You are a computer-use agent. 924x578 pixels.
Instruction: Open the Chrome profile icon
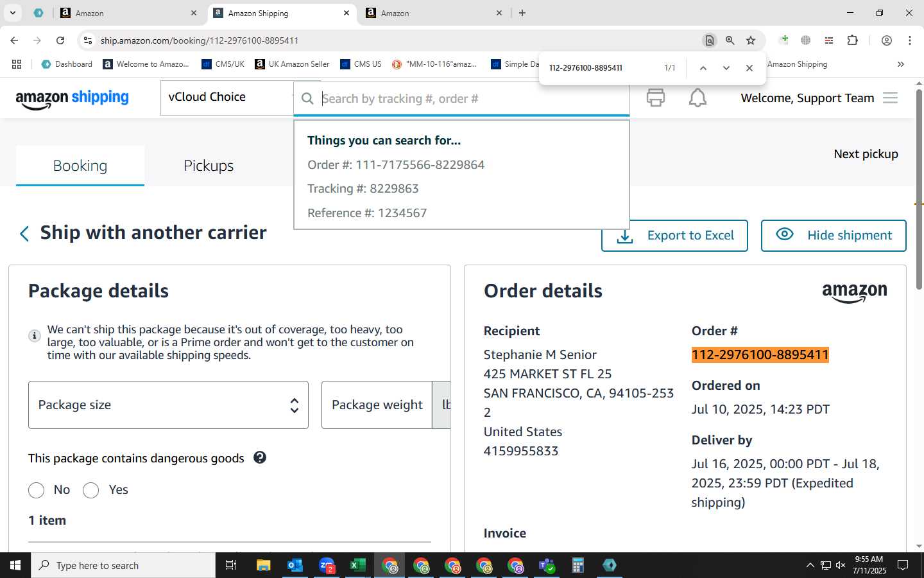886,40
